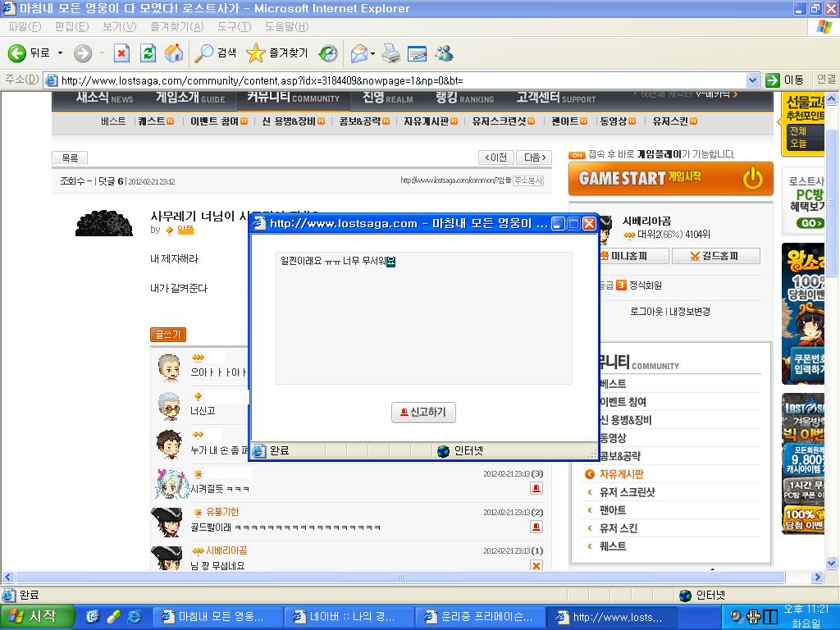Click report icon on 시켜질듯 comment
The image size is (840, 630).
[536, 488]
